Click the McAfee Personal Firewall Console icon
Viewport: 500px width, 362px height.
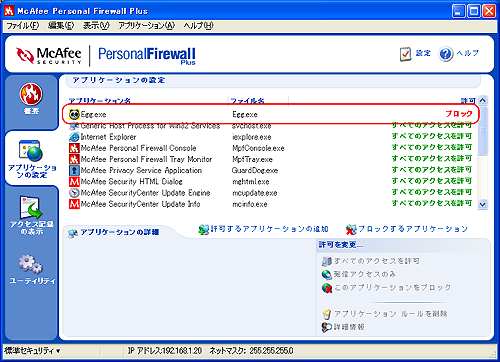pos(74,148)
